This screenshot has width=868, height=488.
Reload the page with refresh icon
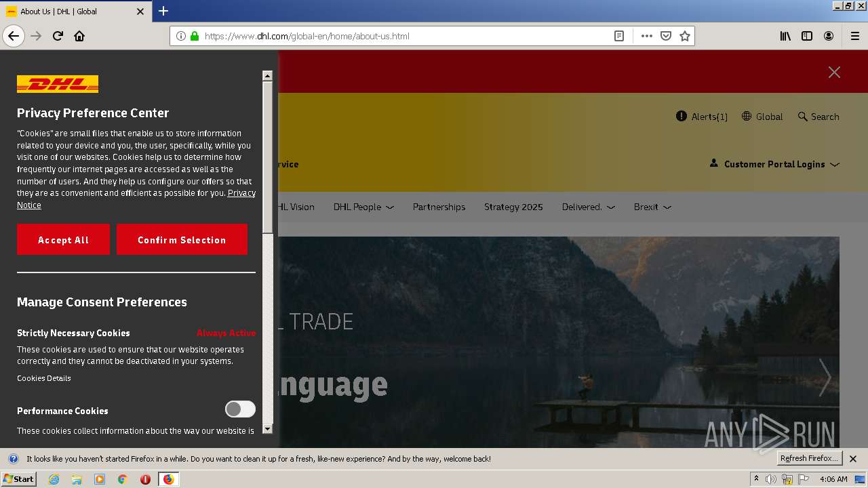(x=58, y=36)
